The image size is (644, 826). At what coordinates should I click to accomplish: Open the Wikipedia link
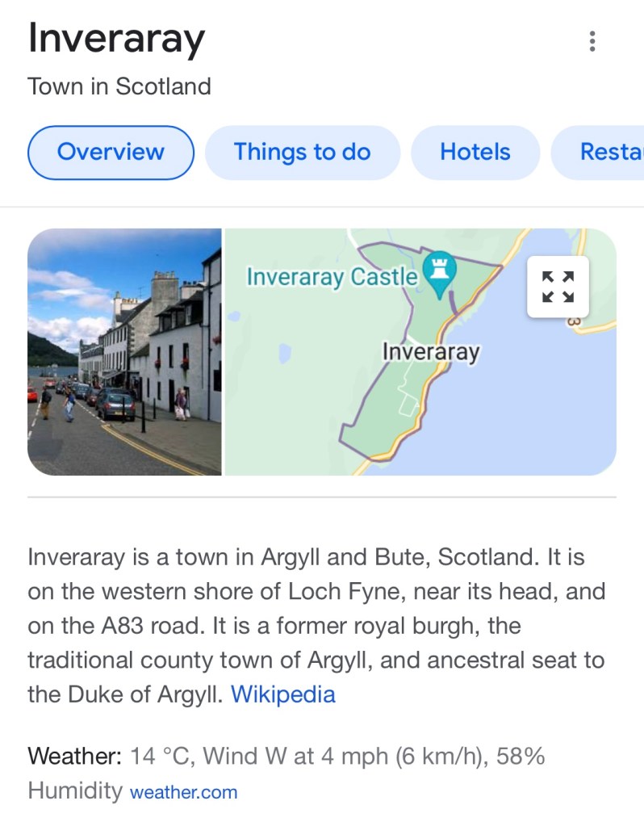click(282, 694)
